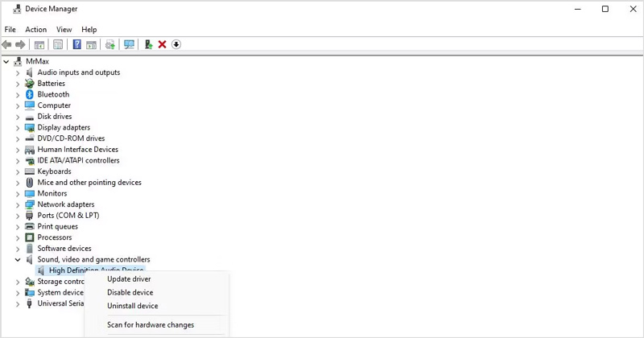Choose Scan for hardware changes
Screen dimensions: 644x338
pyautogui.click(x=151, y=325)
